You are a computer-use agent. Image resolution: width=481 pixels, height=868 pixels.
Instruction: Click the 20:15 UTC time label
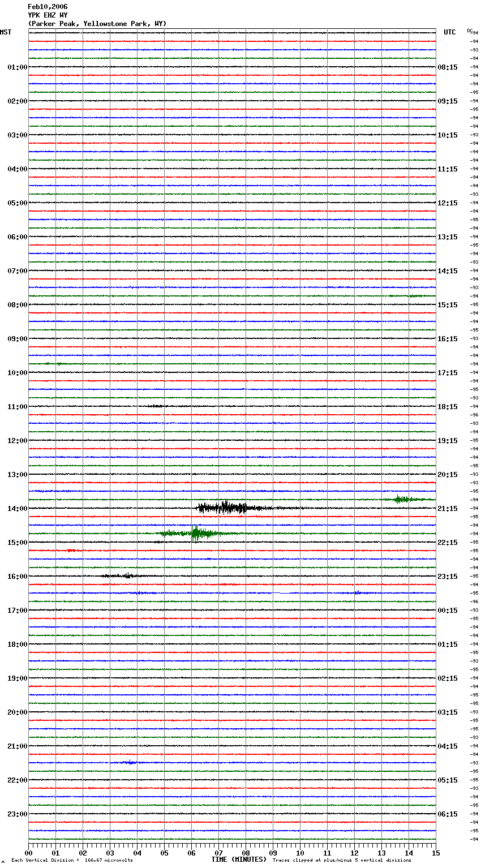(x=448, y=475)
